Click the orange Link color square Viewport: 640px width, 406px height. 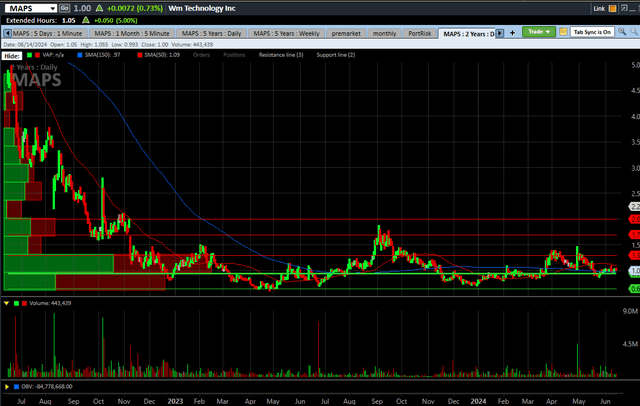tap(614, 8)
